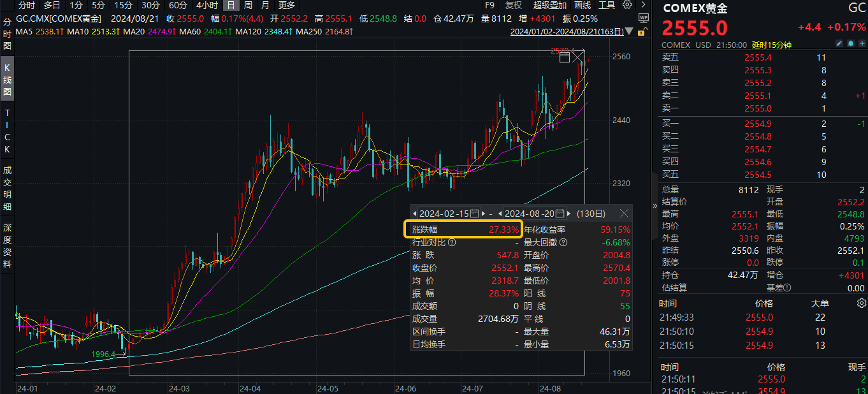The width and height of the screenshot is (868, 394).
Task: Expand the ▼ arrow next to the date range
Action: tap(628, 31)
